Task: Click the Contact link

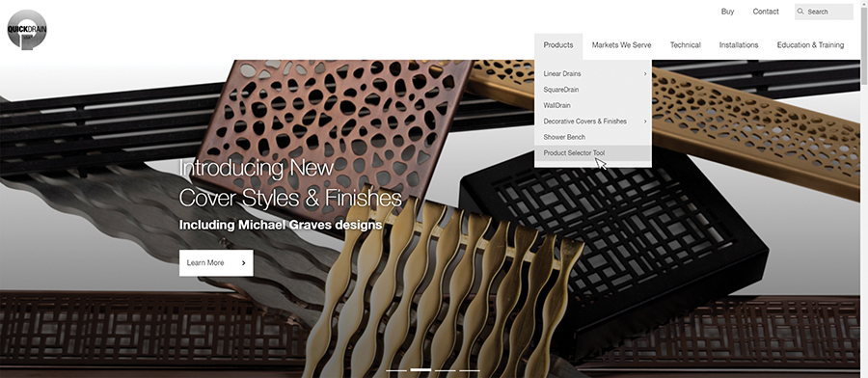Action: point(766,12)
